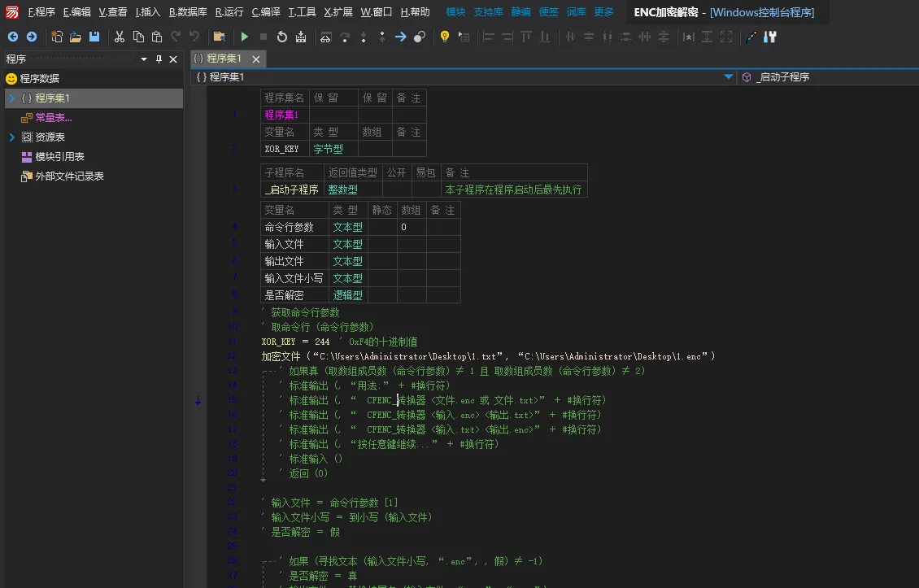This screenshot has height=588, width=919.
Task: Click the blue step arrow debug icon
Action: tap(400, 37)
